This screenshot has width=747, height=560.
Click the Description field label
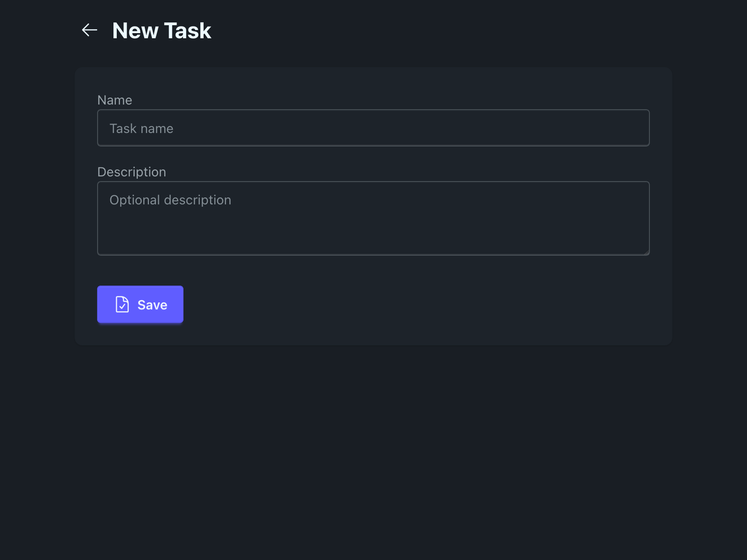pyautogui.click(x=132, y=172)
